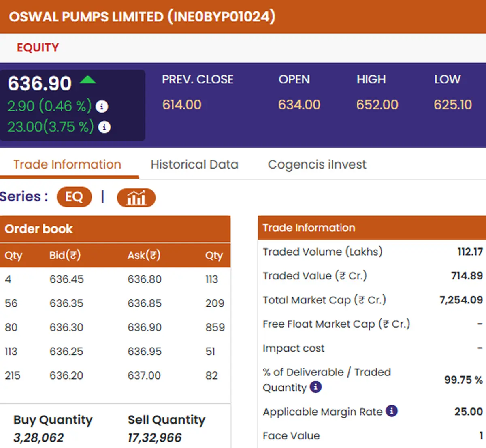
Task: Click Sell Quantity value 17,32,966
Action: click(x=155, y=437)
